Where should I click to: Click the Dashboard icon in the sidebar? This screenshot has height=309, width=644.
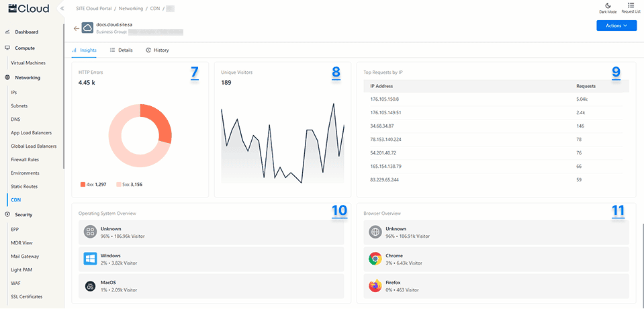click(7, 32)
